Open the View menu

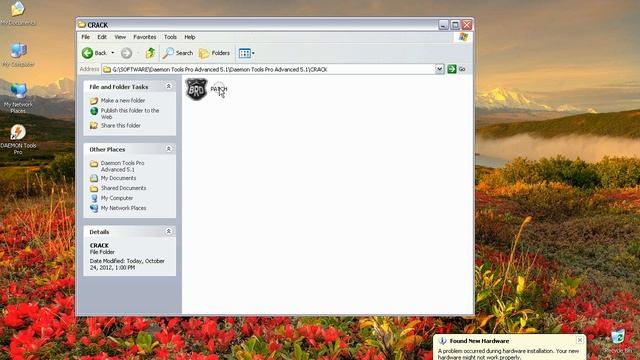(120, 37)
